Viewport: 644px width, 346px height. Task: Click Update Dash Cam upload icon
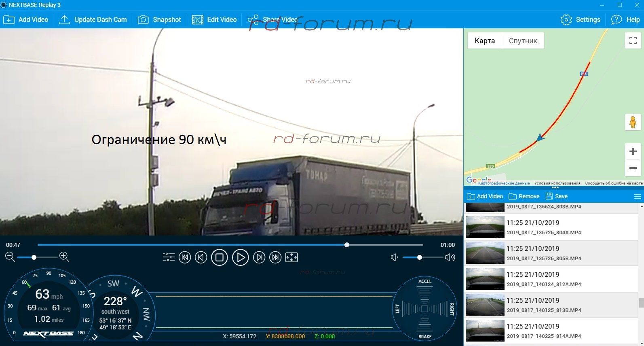[x=64, y=20]
